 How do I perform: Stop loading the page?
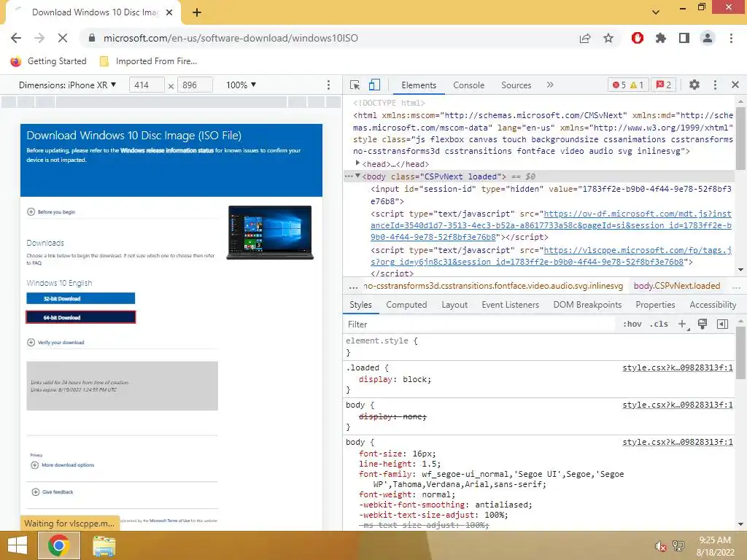(x=63, y=38)
